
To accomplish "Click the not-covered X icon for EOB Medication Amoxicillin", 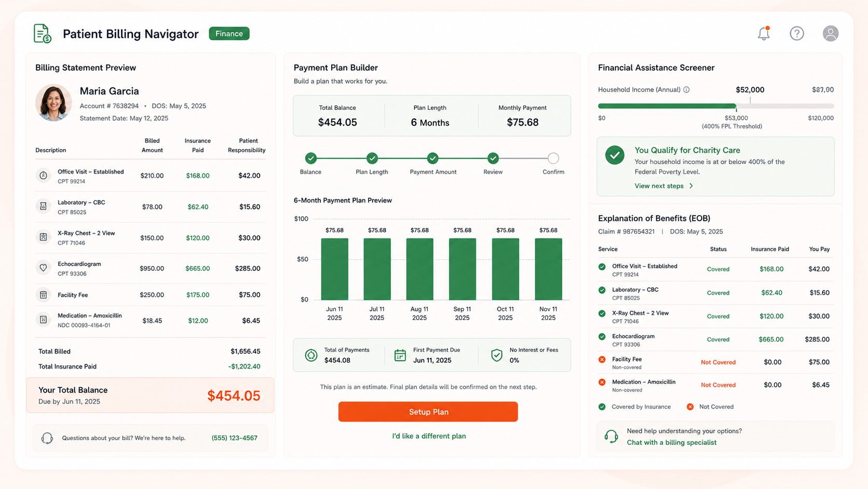I will (602, 382).
